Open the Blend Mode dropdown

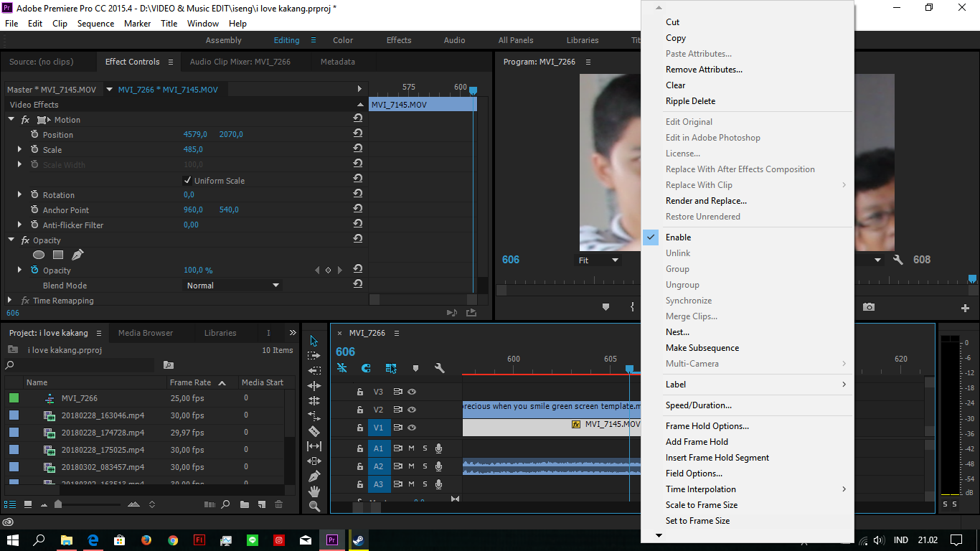pyautogui.click(x=232, y=286)
